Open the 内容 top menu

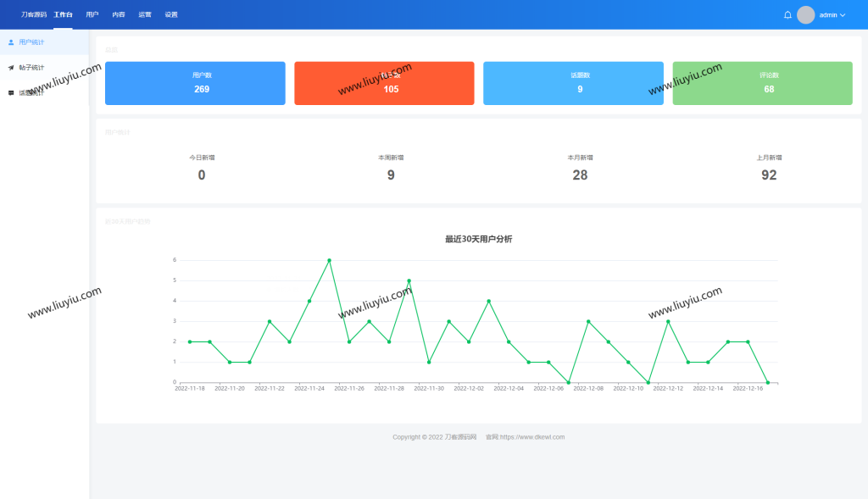click(x=119, y=14)
